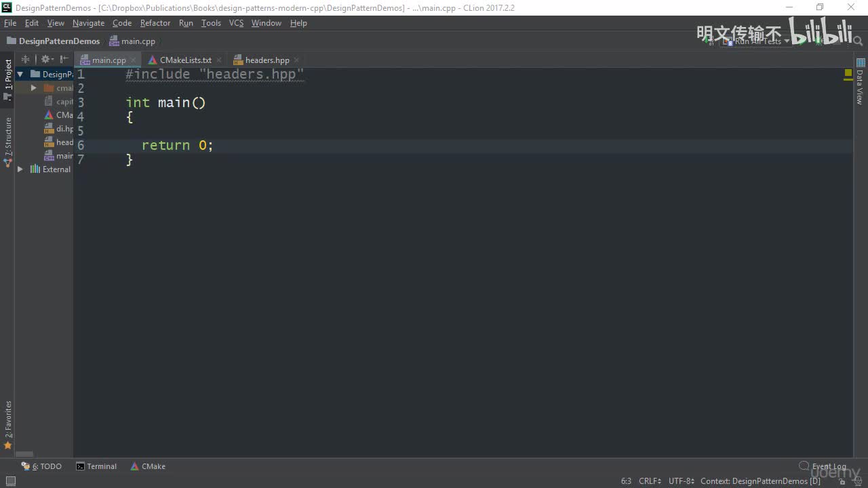This screenshot has width=868, height=488.
Task: Select the External Libraries tree item
Action: [50, 169]
